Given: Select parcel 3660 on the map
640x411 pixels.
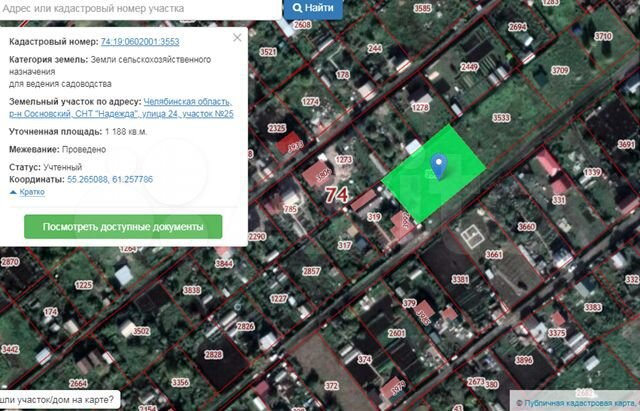Looking at the screenshot, I should pos(525,227).
